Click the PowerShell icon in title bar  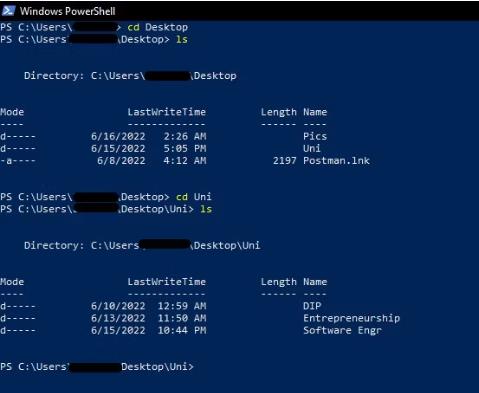coord(8,11)
